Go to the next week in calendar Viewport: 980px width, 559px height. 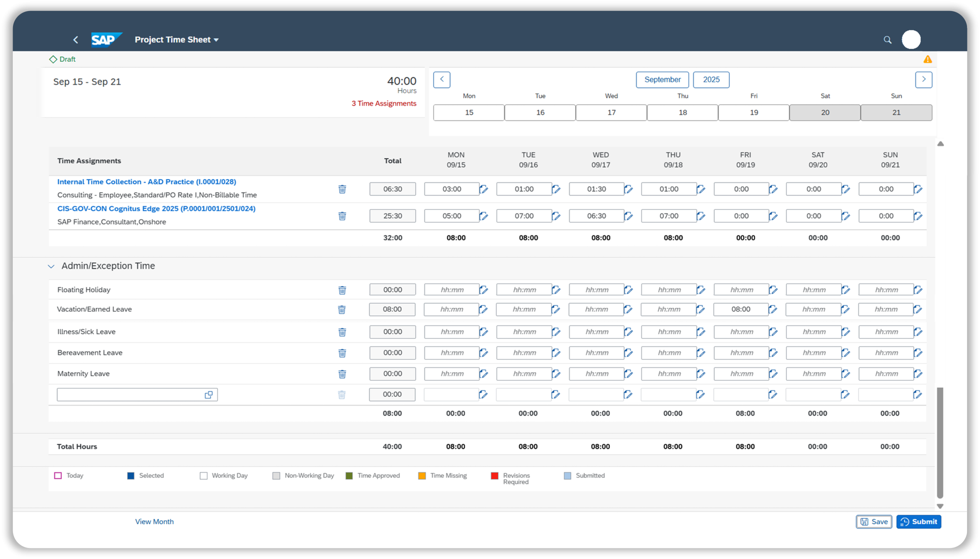pyautogui.click(x=923, y=79)
